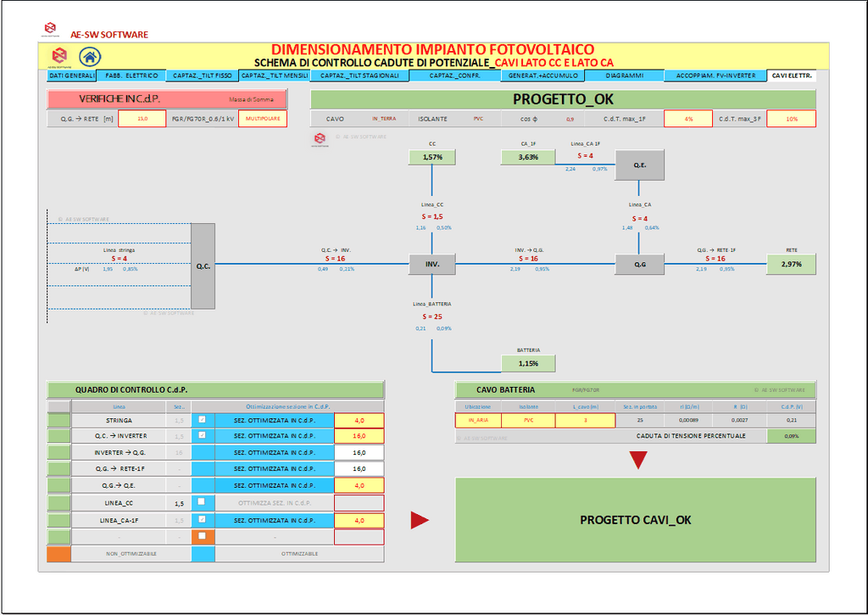Toggle the LINEA_CA-1F optimization checkbox
The image size is (868, 615).
[x=201, y=518]
